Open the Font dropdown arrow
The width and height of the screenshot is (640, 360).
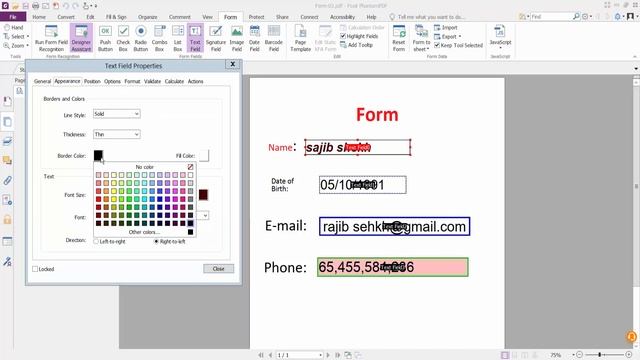pyautogui.click(x=205, y=216)
